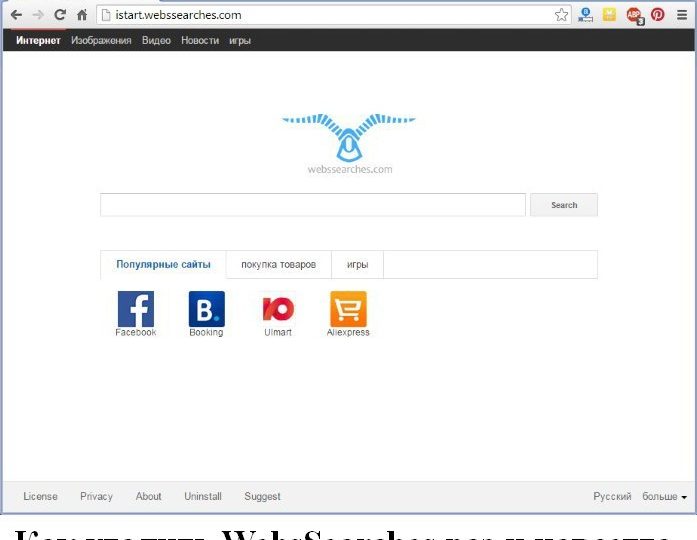Screen dimensions: 697x540
Task: Click the Pinterest extension icon
Action: pos(658,15)
